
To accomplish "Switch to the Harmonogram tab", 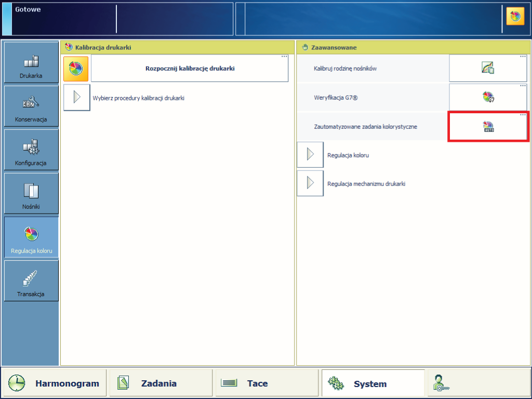I will 54,383.
